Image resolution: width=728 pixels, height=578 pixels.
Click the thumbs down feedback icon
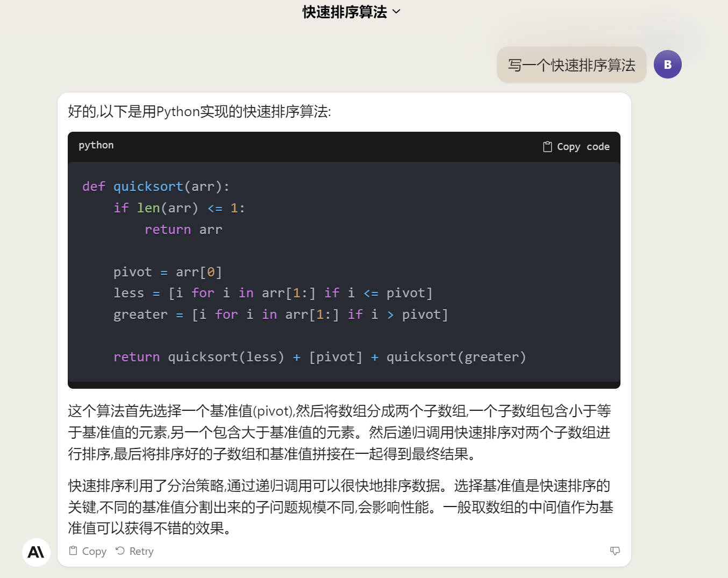click(x=615, y=551)
